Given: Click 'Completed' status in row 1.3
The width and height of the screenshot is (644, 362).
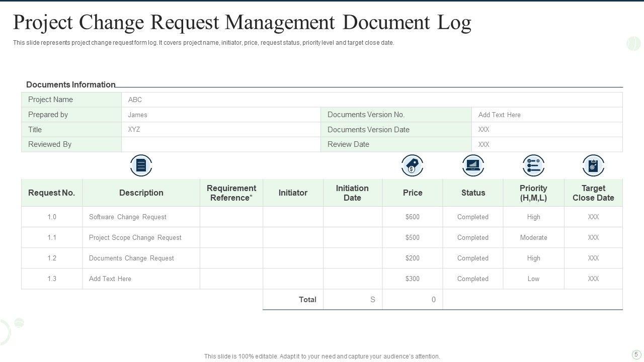Looking at the screenshot, I should tap(473, 279).
